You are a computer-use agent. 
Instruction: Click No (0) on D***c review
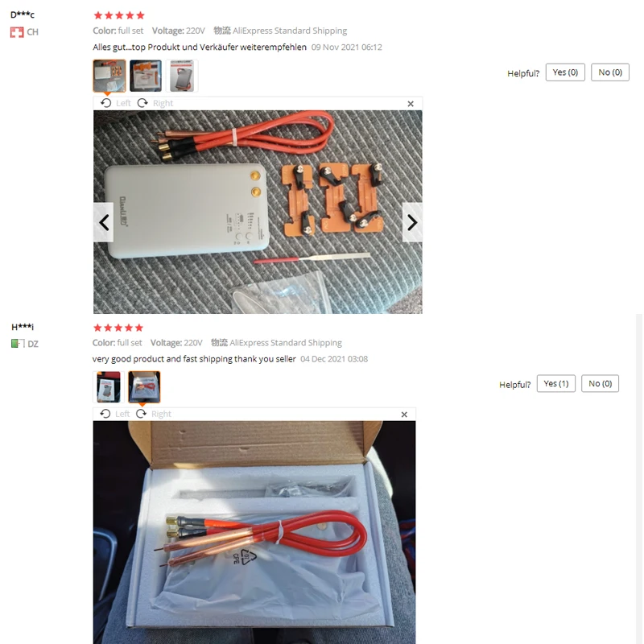(610, 72)
